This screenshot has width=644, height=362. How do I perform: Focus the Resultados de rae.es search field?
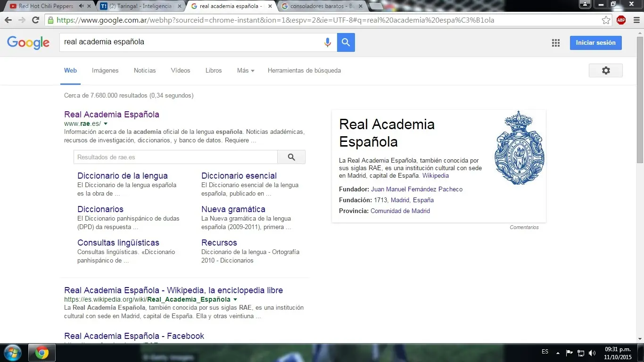point(175,157)
